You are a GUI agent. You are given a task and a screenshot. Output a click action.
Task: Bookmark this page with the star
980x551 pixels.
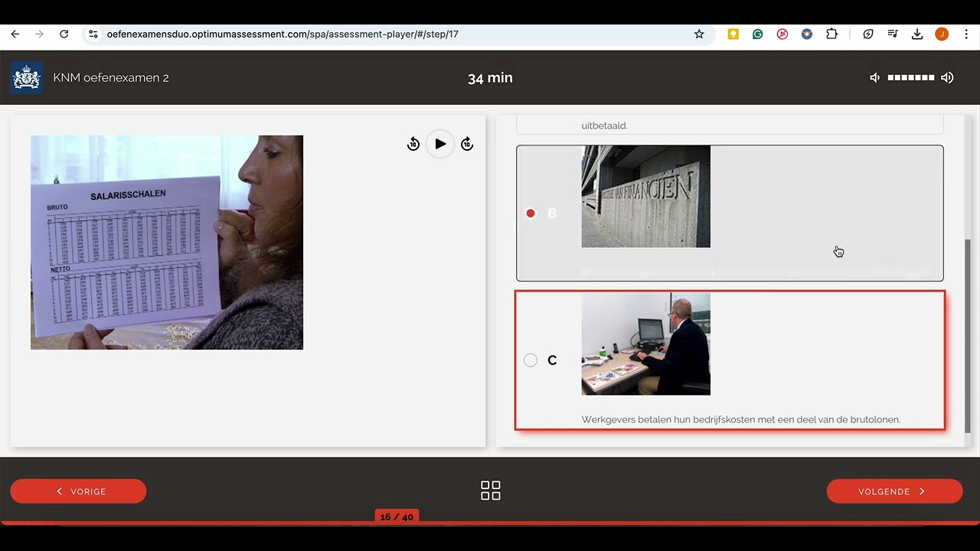699,34
